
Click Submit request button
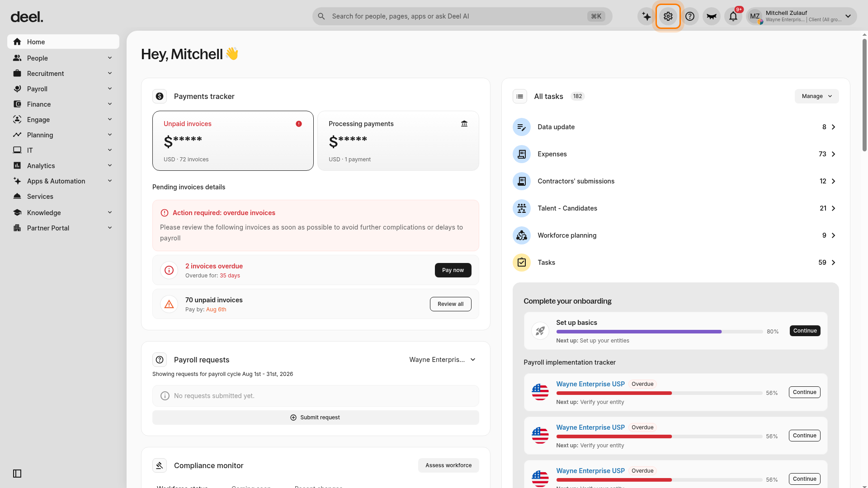(316, 418)
